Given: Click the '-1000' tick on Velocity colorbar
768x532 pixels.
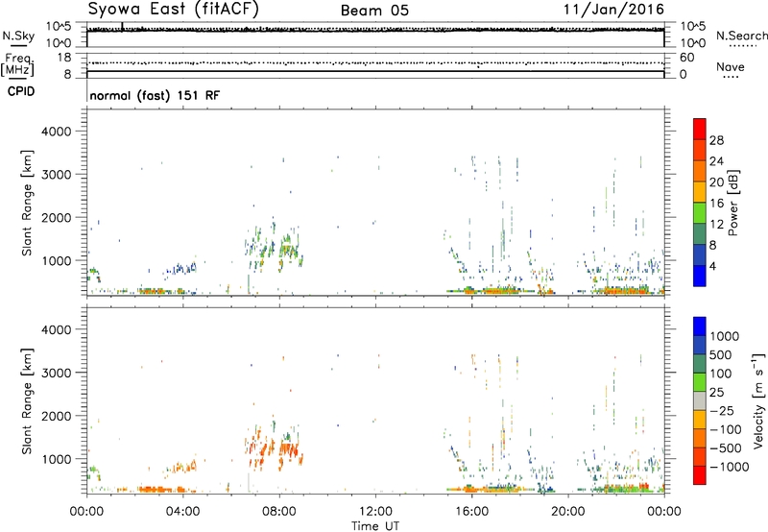Looking at the screenshot, I should tap(730, 467).
